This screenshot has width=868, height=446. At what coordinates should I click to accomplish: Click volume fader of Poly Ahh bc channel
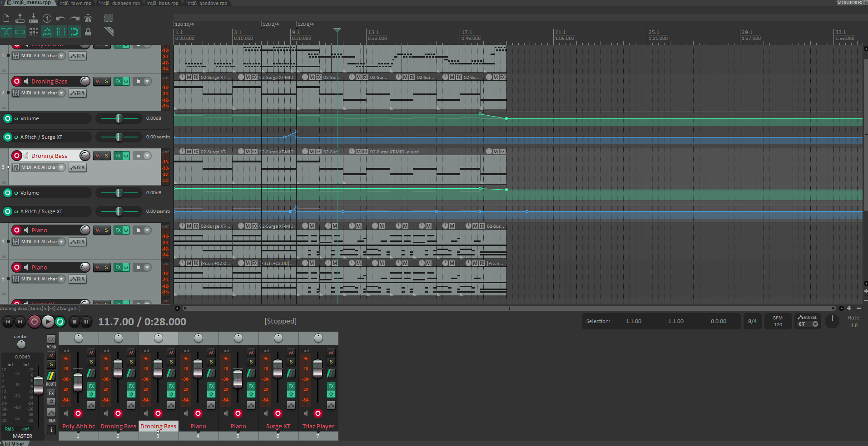tap(78, 382)
